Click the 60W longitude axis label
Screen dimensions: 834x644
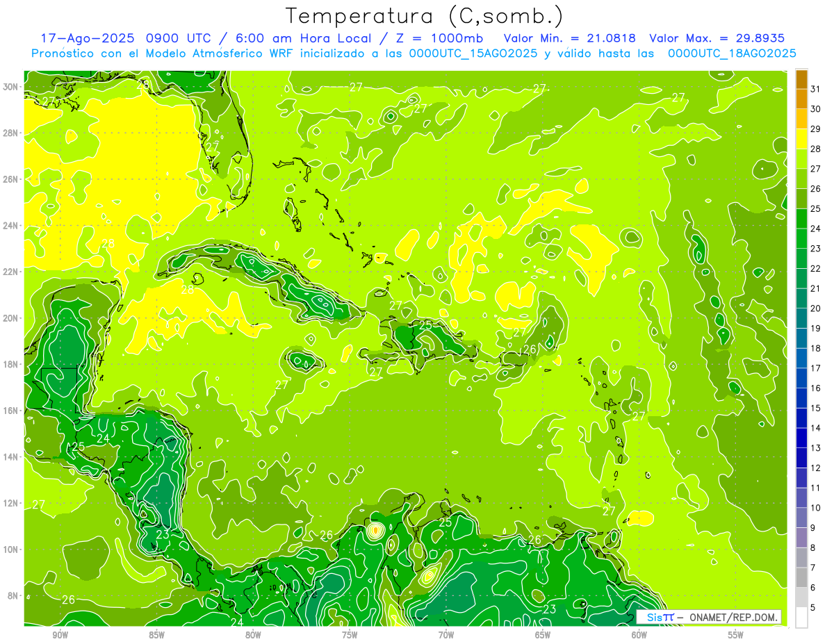(639, 636)
